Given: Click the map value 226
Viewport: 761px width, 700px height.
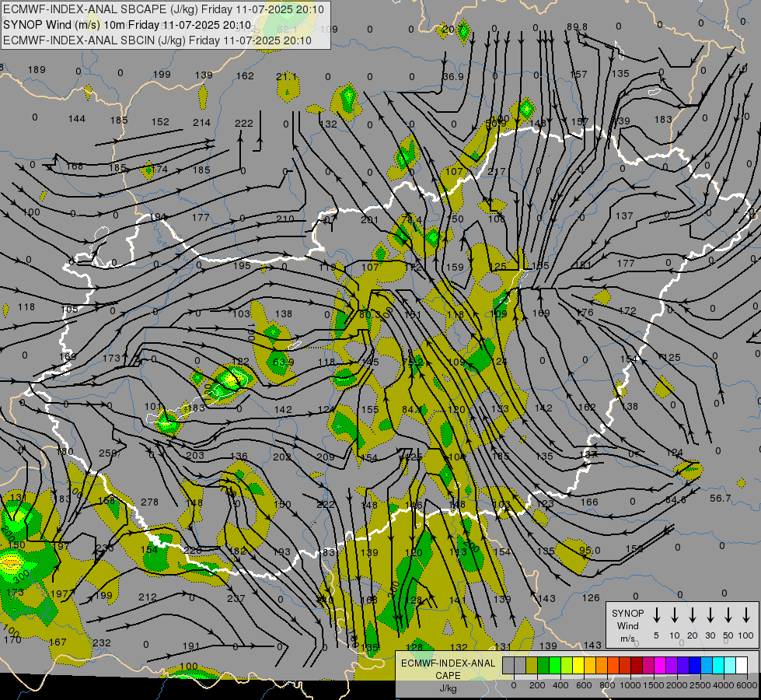Looking at the screenshot, I should tap(193, 550).
